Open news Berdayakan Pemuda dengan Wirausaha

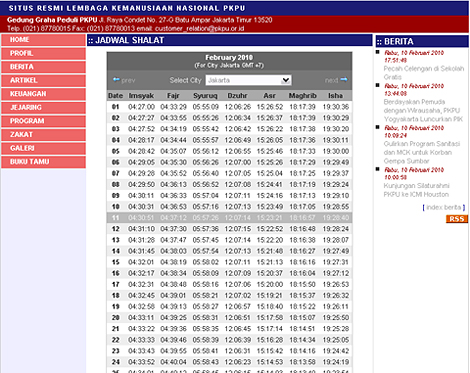(x=423, y=110)
